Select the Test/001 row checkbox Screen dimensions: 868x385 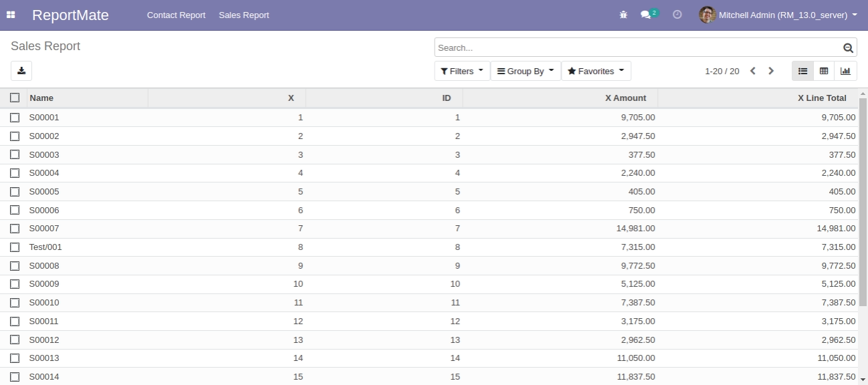coord(15,247)
